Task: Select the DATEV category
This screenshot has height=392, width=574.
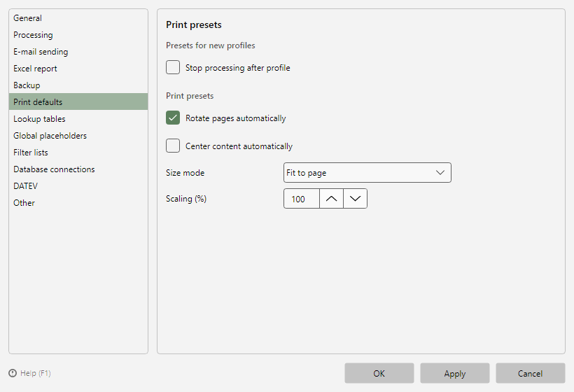Action: coord(78,186)
